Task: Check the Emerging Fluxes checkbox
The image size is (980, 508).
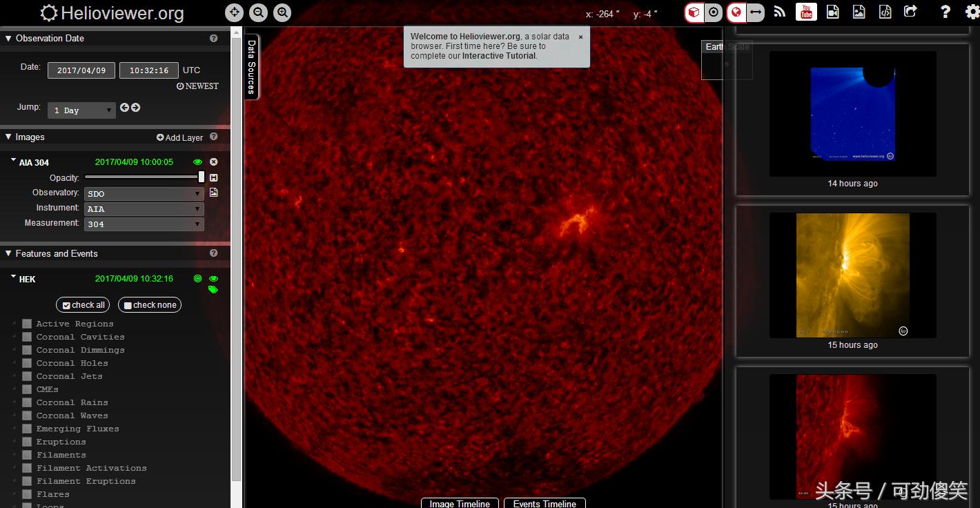Action: coord(27,429)
